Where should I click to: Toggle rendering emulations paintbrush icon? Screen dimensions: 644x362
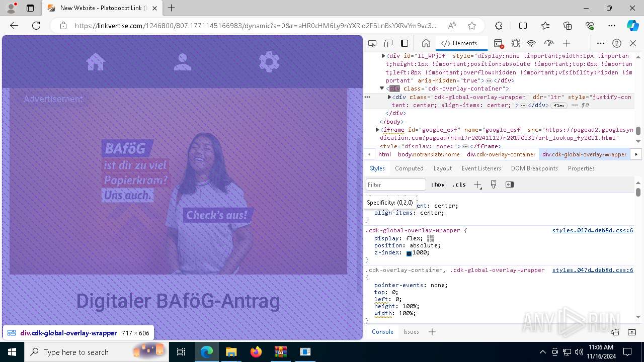[494, 185]
